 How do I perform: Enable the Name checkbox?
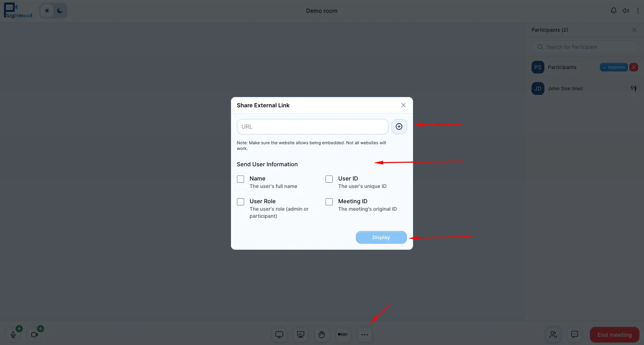240,179
